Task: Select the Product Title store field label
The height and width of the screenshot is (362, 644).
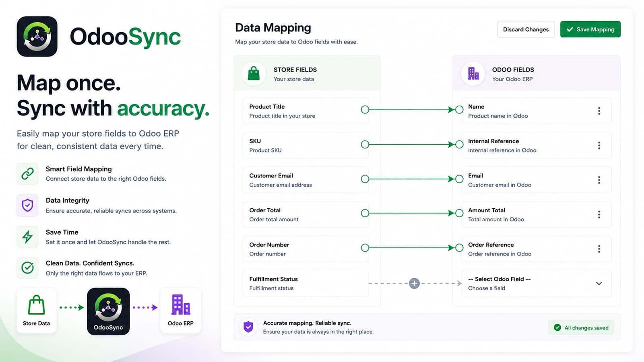Action: coord(267,107)
